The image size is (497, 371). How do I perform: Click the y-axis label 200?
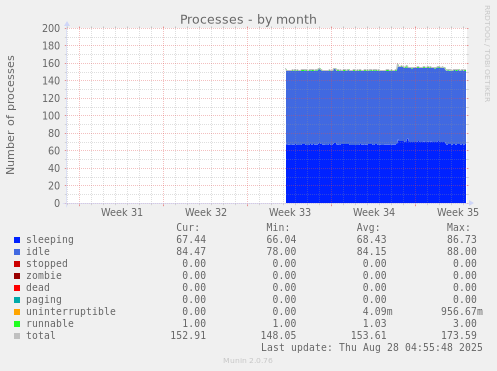click(x=51, y=28)
